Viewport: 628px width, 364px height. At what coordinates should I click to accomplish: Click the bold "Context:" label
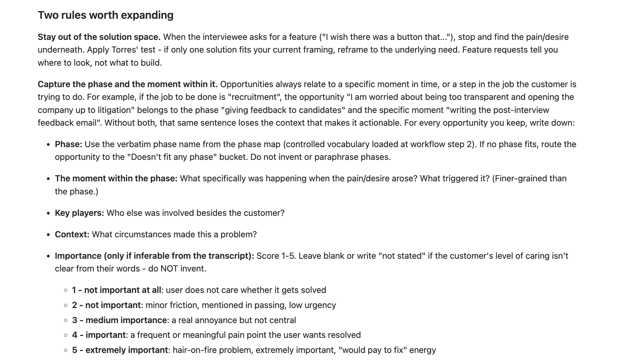click(x=72, y=234)
